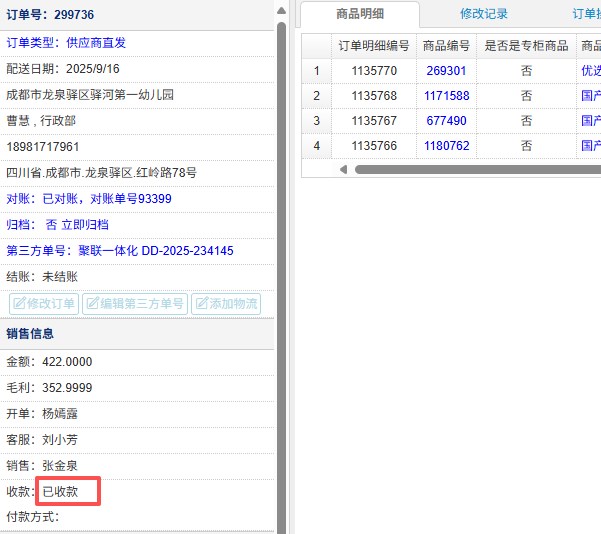Click the 是否是专柜商品 column header

tap(526, 46)
